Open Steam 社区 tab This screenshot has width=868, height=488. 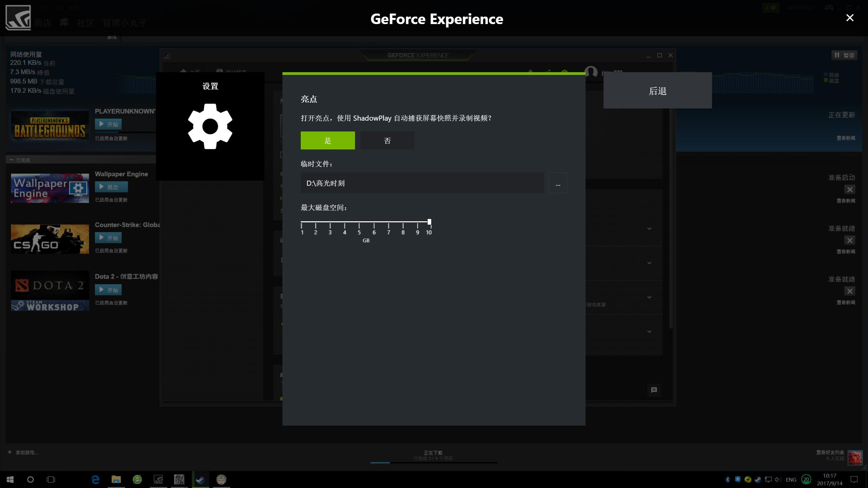85,23
